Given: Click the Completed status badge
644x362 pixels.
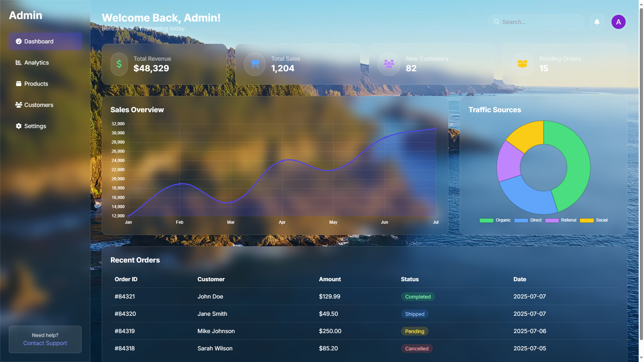Looking at the screenshot, I should pos(418,297).
